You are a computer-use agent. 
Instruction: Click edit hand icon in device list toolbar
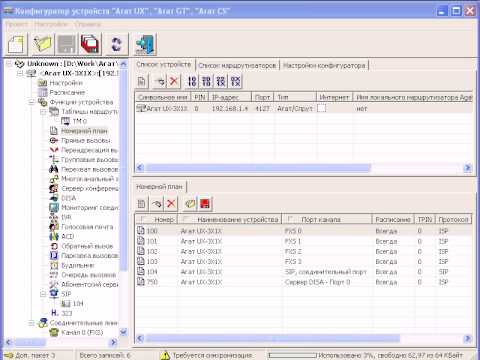point(160,81)
